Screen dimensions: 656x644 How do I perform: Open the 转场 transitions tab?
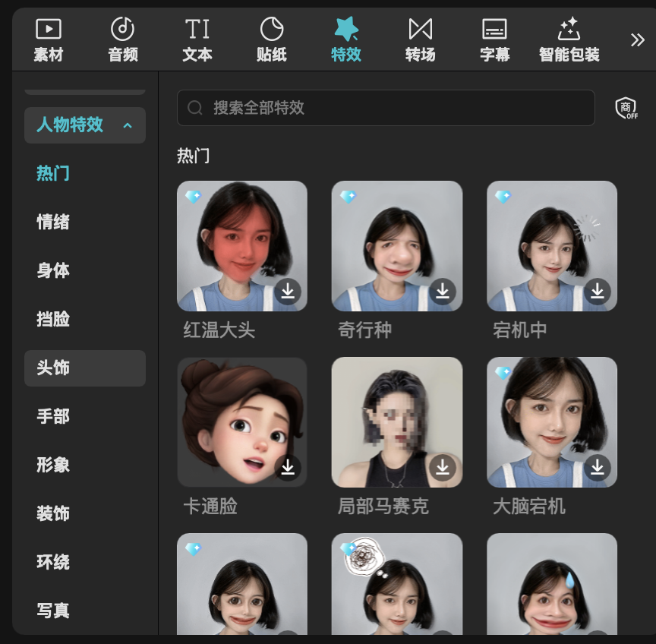point(421,40)
